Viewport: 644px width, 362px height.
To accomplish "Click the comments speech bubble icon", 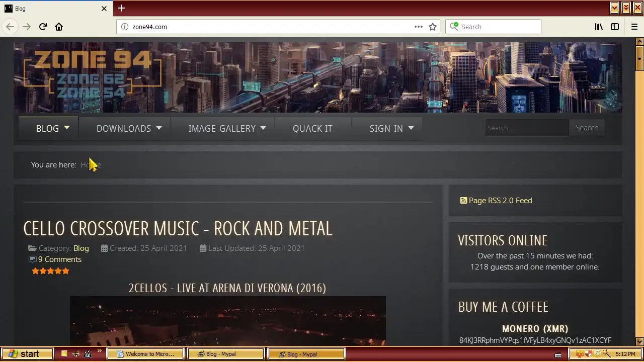I will 33,259.
